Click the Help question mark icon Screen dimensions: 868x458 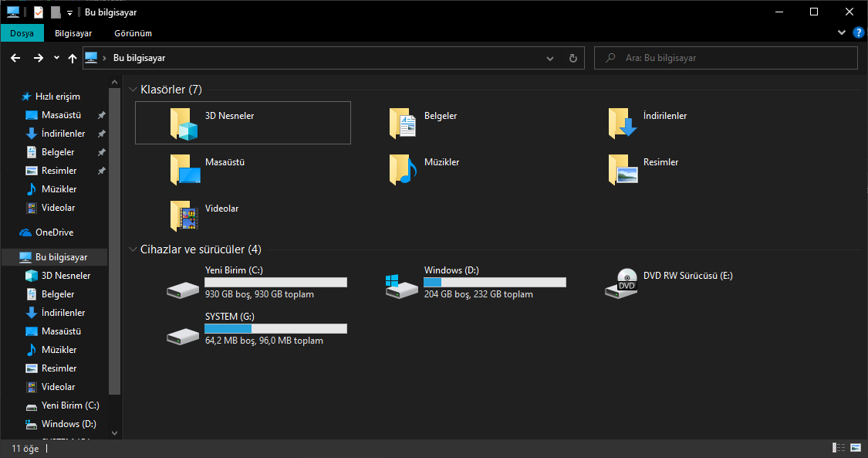click(858, 33)
